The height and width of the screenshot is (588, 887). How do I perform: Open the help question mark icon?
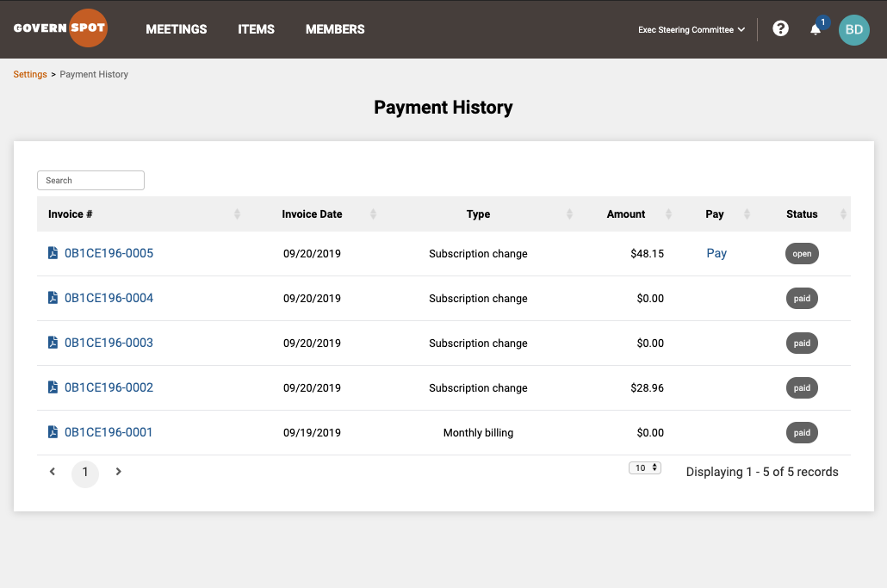point(781,28)
